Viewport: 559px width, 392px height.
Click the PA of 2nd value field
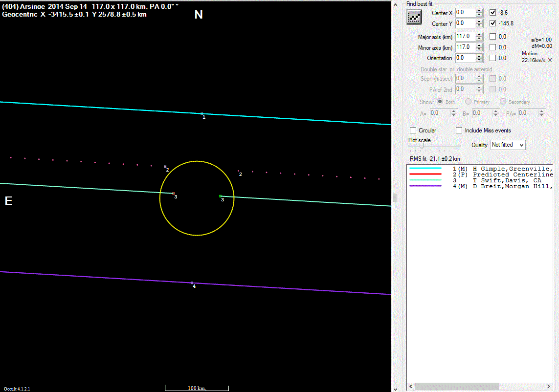(466, 89)
